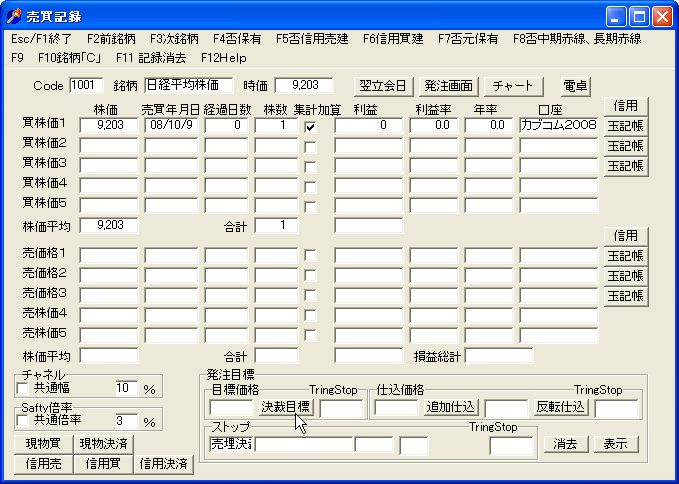
Task: Check 集計加算 checkbox in 売株価5 row
Action: coord(310,335)
